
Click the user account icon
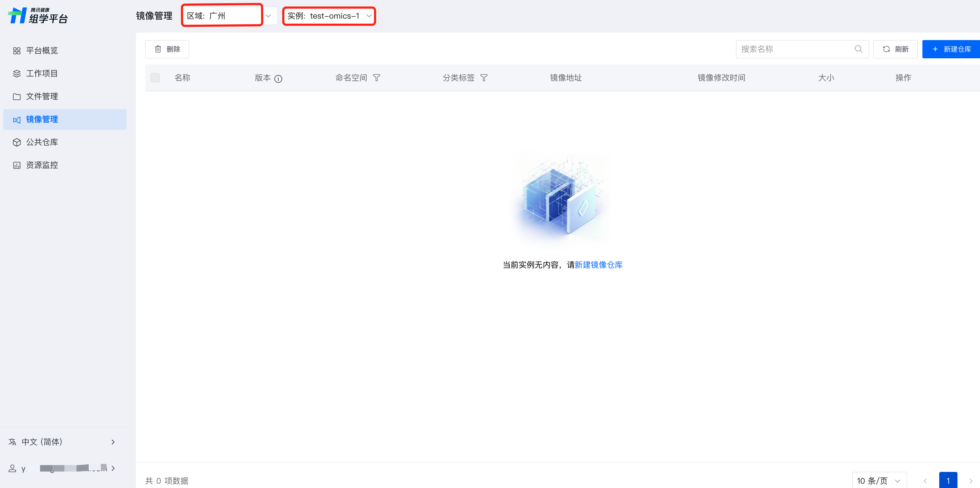point(12,468)
